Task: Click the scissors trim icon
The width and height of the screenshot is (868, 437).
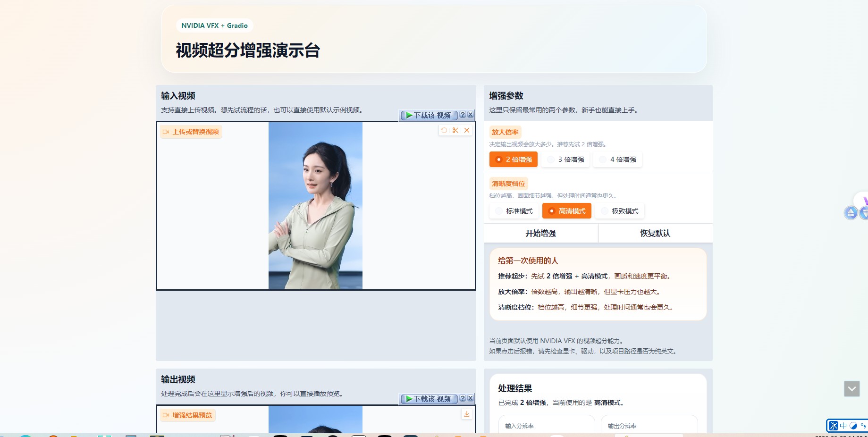Action: 455,130
